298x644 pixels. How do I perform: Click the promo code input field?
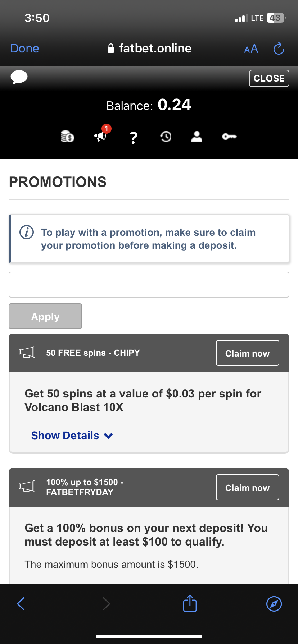(x=149, y=285)
